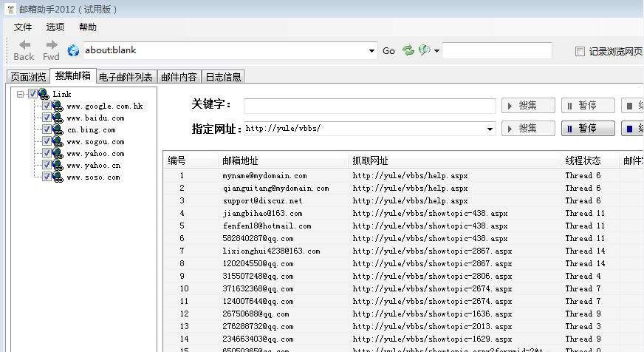The height and width of the screenshot is (352, 644).
Task: Click the 关键字 input field
Action: pyautogui.click(x=370, y=106)
